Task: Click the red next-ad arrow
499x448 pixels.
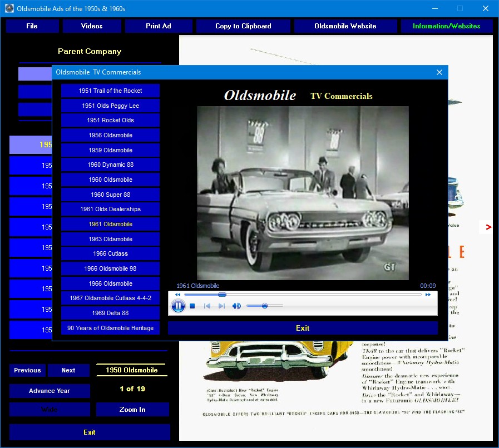Action: point(488,227)
